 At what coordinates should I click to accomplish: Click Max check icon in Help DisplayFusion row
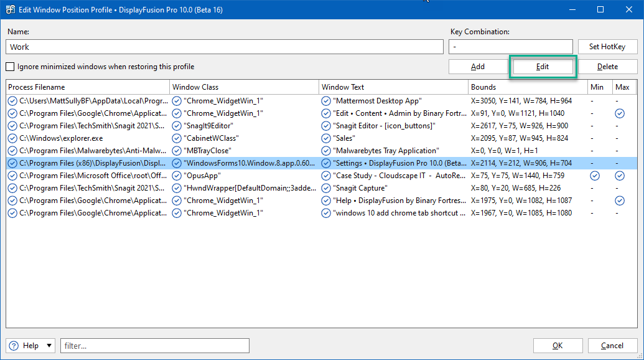pos(620,201)
